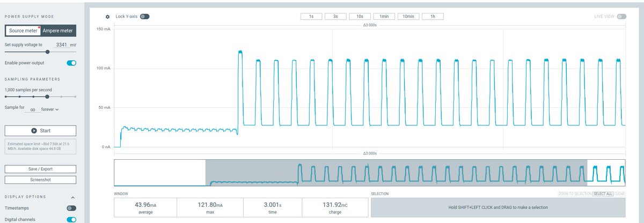This screenshot has height=223, width=644.
Task: Set time window to 1h
Action: 433,17
